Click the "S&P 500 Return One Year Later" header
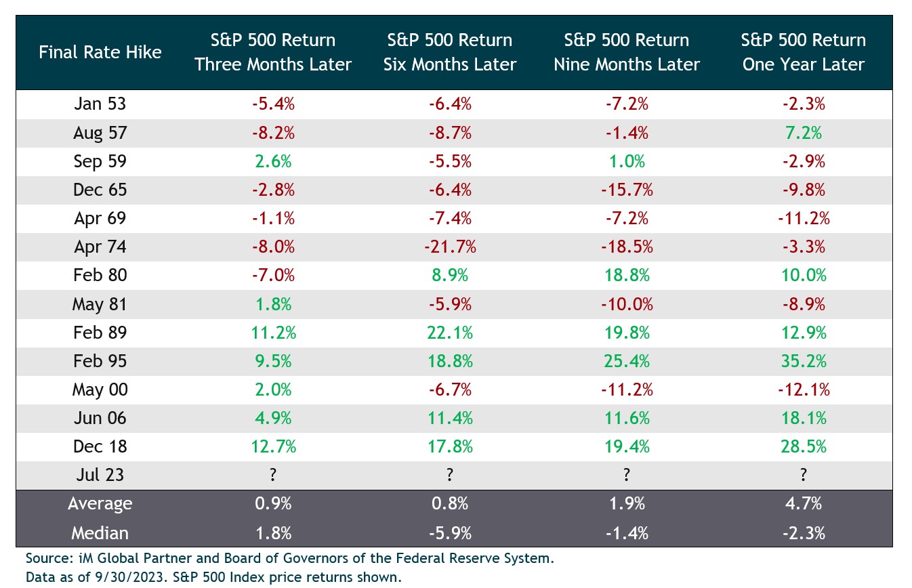 (x=803, y=52)
